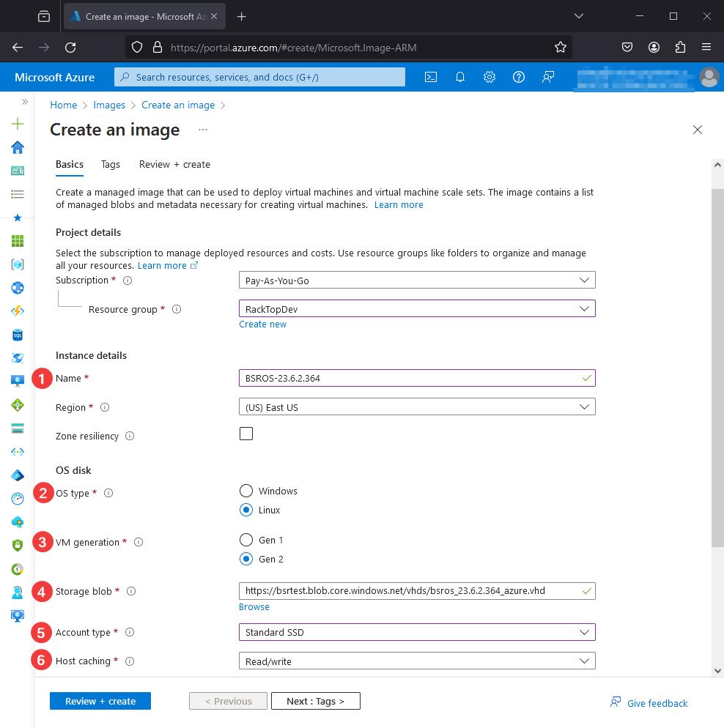Open the Notifications bell
The width and height of the screenshot is (724, 728).
[x=460, y=76]
